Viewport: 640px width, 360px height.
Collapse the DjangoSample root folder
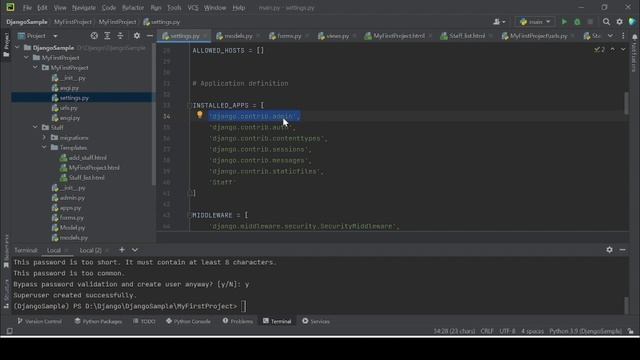(x=17, y=48)
